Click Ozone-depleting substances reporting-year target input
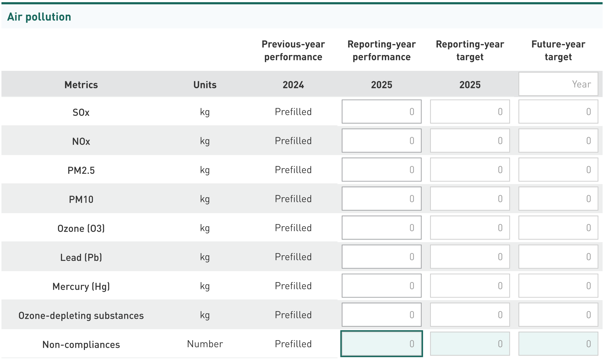This screenshot has width=611, height=364. [470, 315]
